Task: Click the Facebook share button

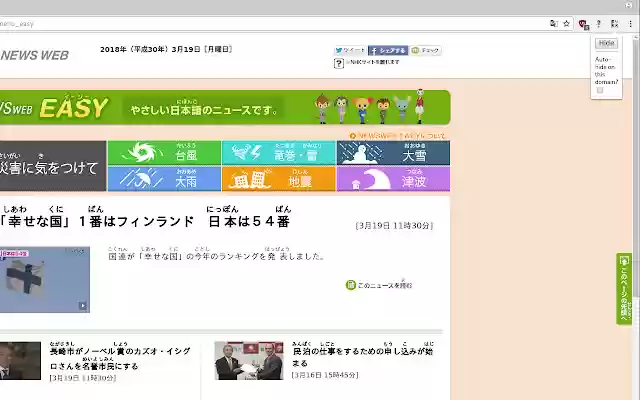Action: (x=388, y=50)
